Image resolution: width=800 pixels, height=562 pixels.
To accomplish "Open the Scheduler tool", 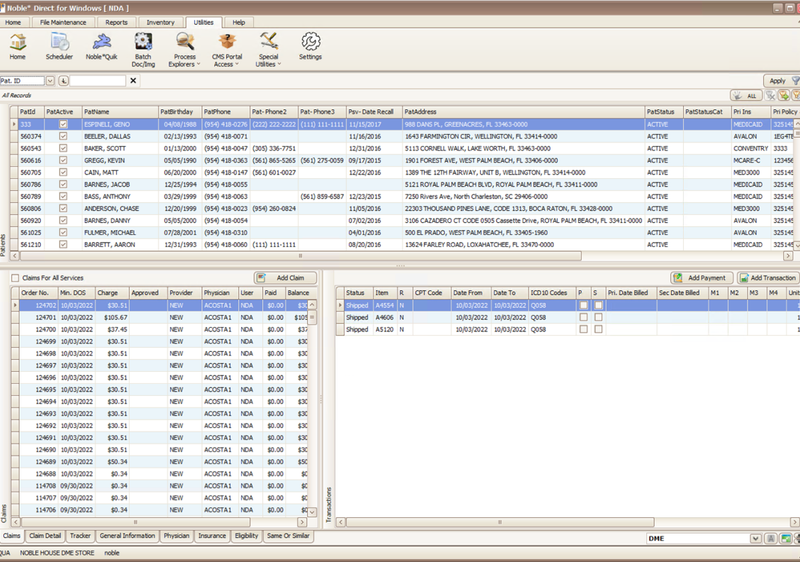I will [x=60, y=42].
